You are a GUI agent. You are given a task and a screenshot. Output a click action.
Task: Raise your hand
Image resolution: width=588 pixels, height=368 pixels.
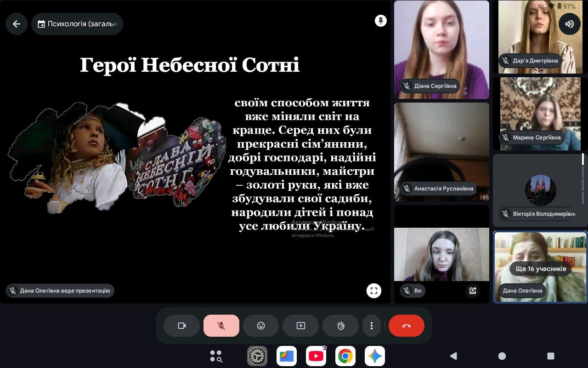341,326
